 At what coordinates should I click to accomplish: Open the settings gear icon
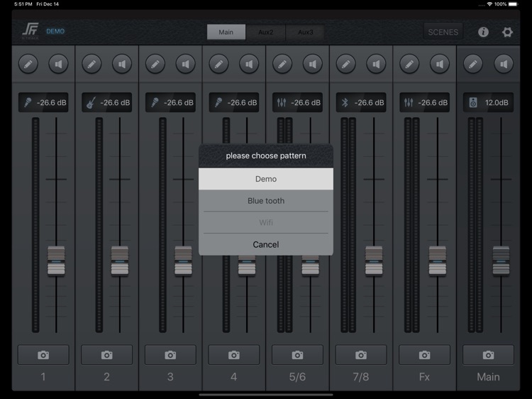507,32
